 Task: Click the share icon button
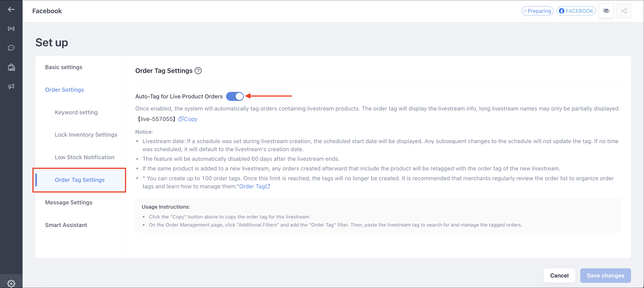point(624,11)
